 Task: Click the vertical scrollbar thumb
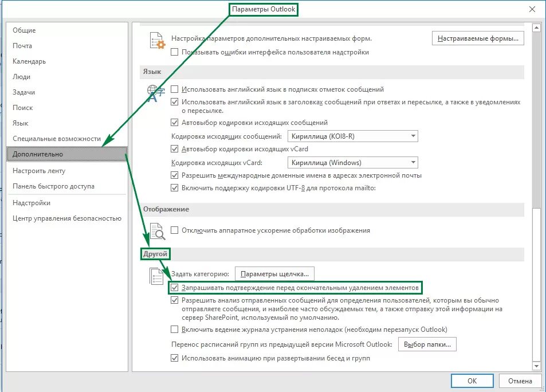click(536, 286)
